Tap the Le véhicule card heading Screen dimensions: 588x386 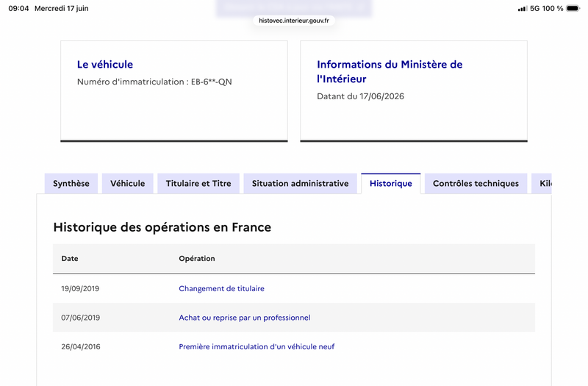105,65
